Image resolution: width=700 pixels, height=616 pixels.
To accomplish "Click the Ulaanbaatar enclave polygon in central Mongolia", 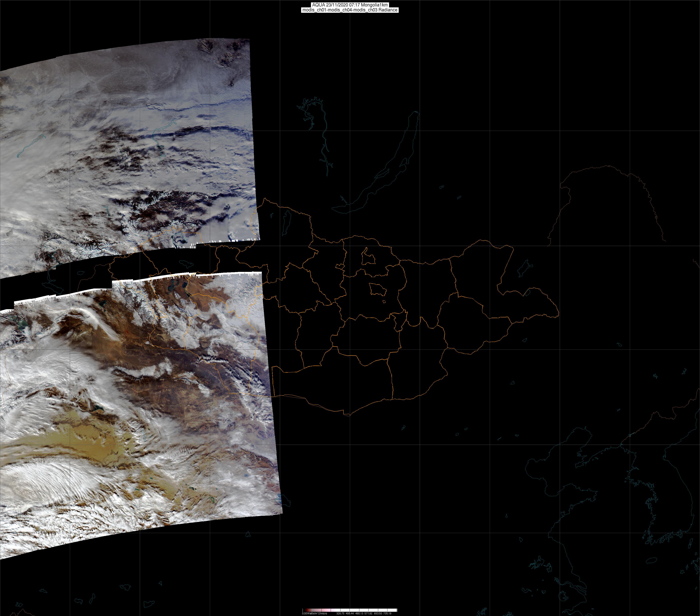I will tap(378, 290).
